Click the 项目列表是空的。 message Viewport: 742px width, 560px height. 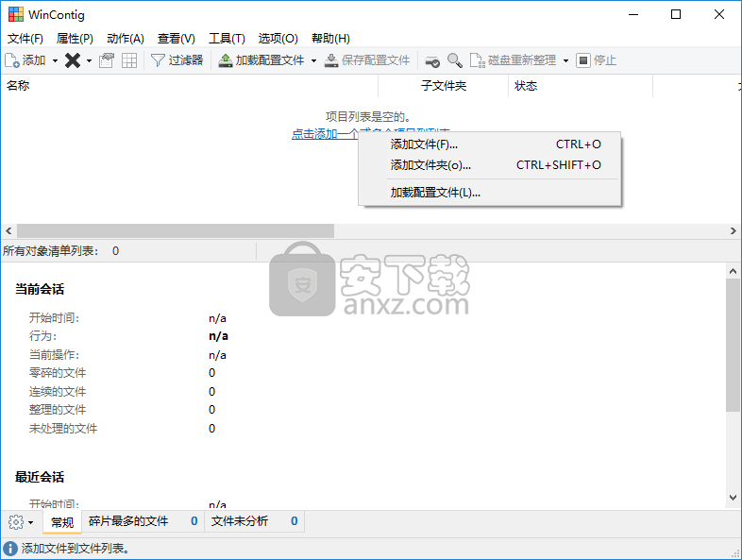coord(367,116)
